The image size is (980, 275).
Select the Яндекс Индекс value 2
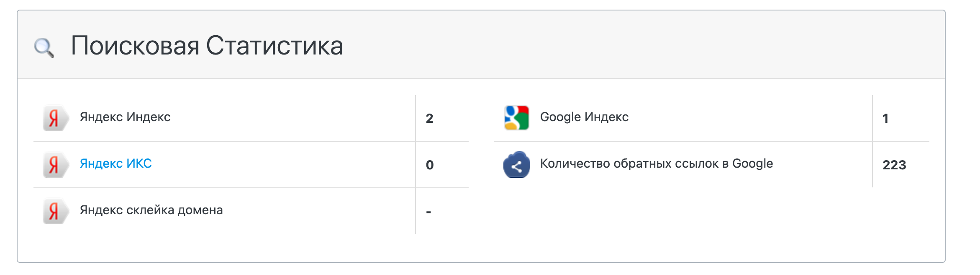430,119
